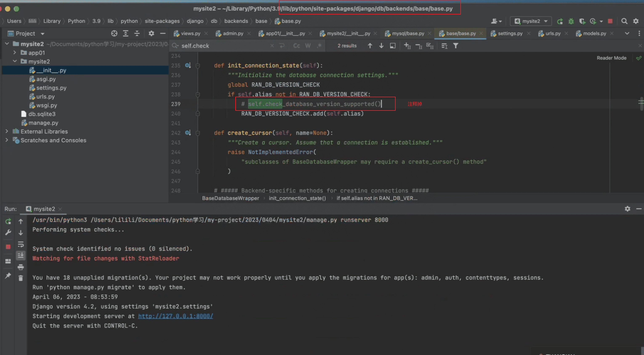The image size is (644, 355).
Task: Toggle Regex option in search bar
Action: [319, 46]
